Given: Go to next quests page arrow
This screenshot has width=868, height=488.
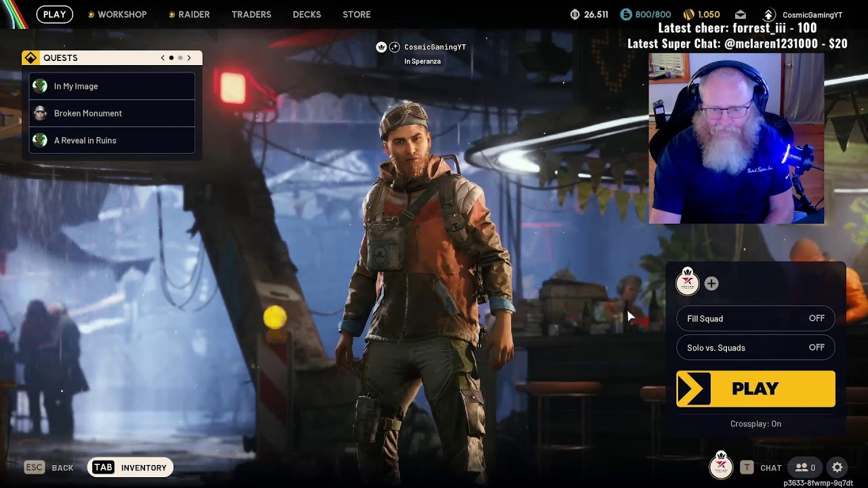Looking at the screenshot, I should [189, 58].
